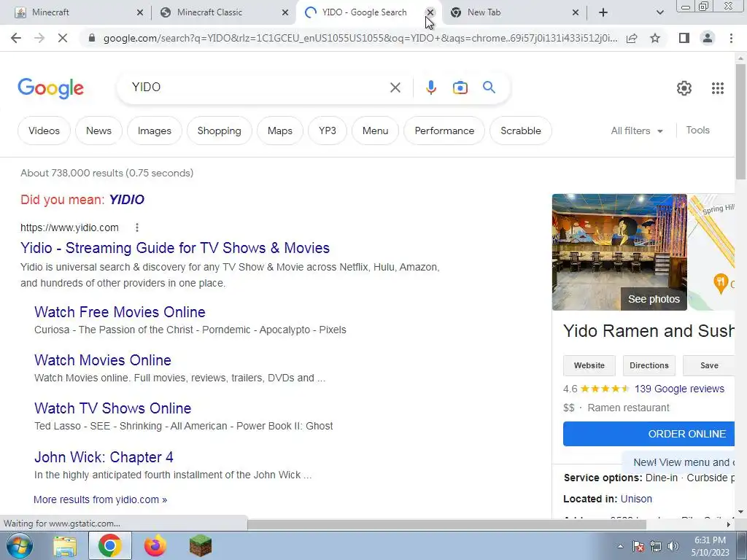Open File Explorer from the taskbar
This screenshot has height=560, width=747.
[65, 545]
